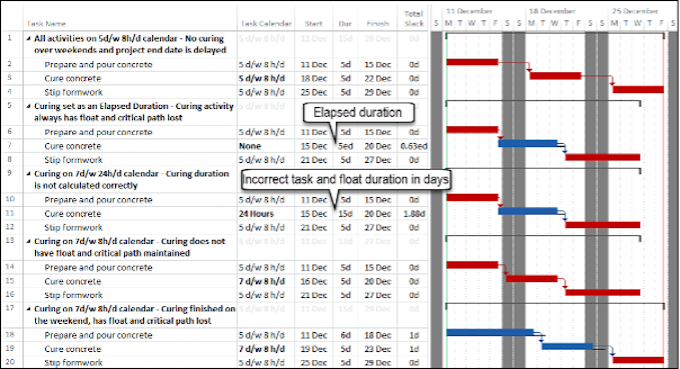Viewport: 680px width, 369px height.
Task: Select the 15d duration cell in row 11
Action: (x=345, y=214)
